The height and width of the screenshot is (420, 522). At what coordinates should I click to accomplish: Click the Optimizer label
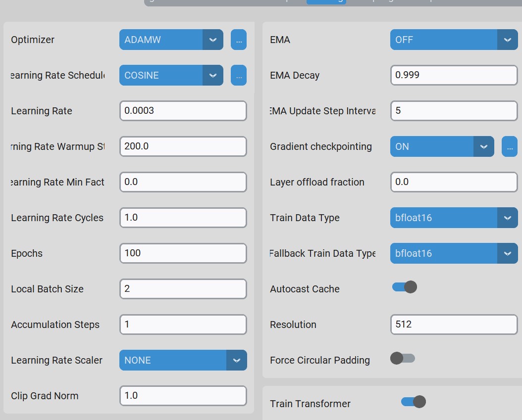33,40
